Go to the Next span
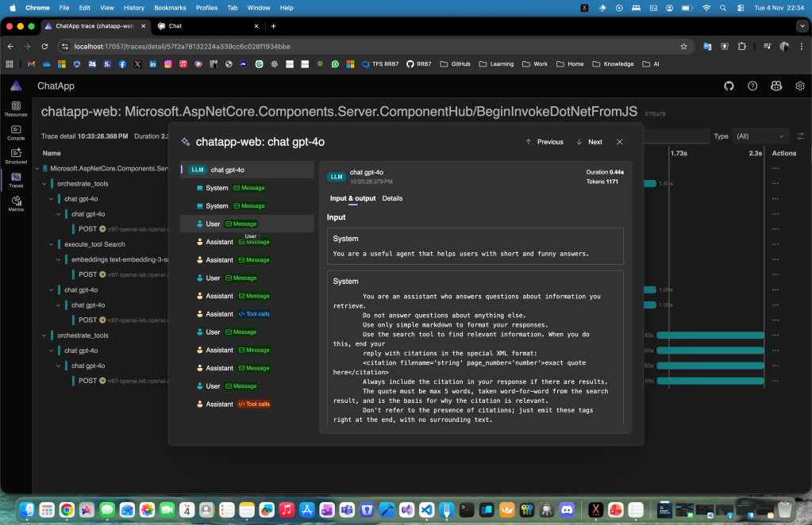This screenshot has width=812, height=525. 589,142
